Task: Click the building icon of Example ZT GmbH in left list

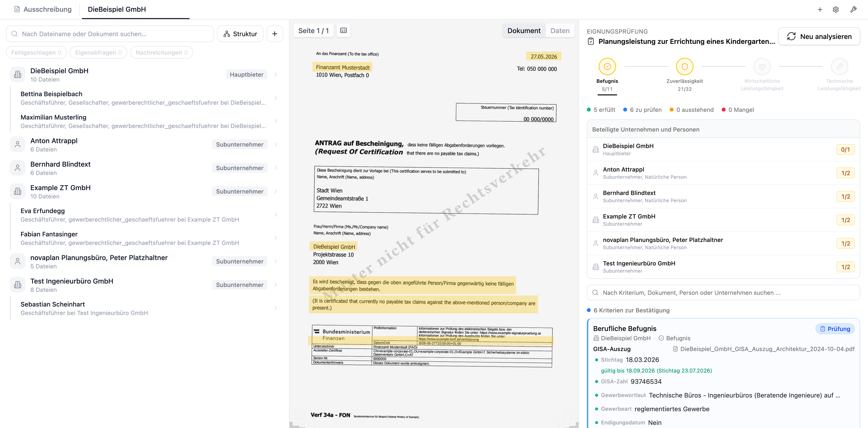Action: [x=17, y=191]
